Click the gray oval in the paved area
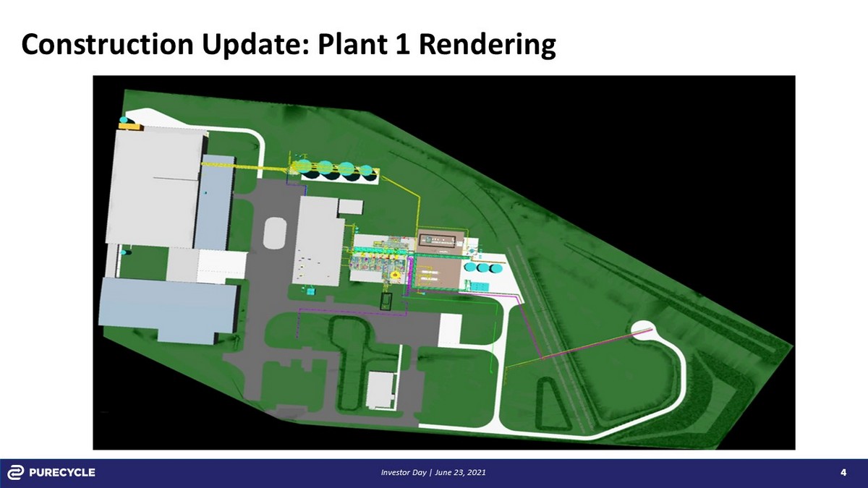Image resolution: width=868 pixels, height=488 pixels. (x=276, y=234)
